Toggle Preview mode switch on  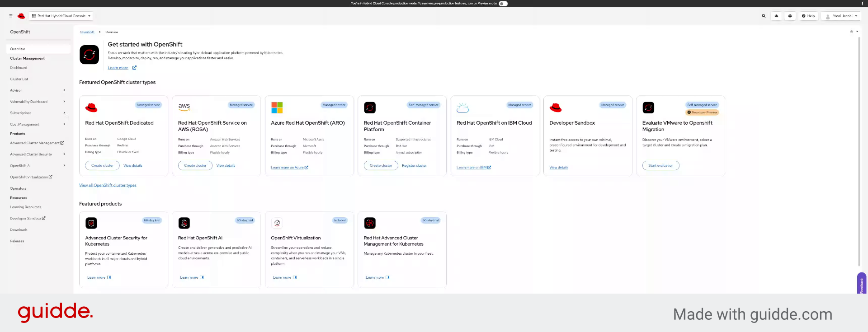click(503, 4)
